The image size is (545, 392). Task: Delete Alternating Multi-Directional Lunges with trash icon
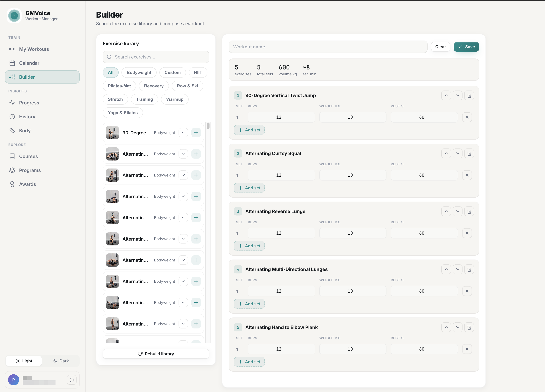(x=469, y=269)
